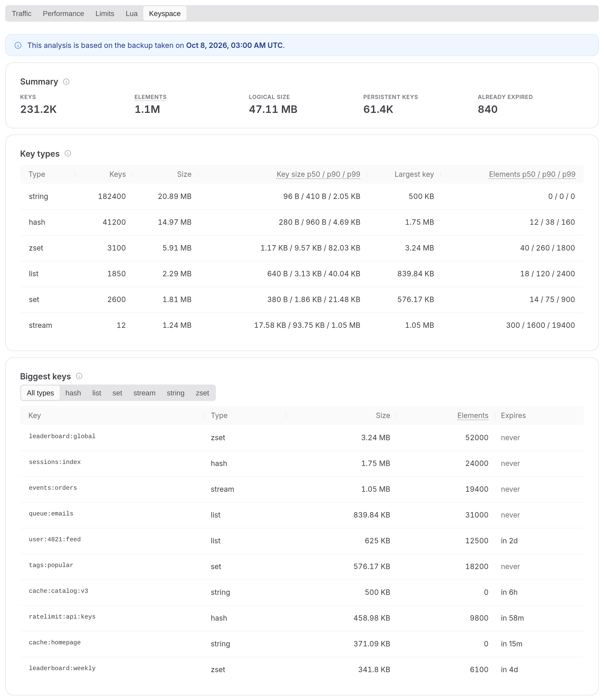Go to the Limits tab
Viewport: 604px width, 700px height.
pos(105,13)
